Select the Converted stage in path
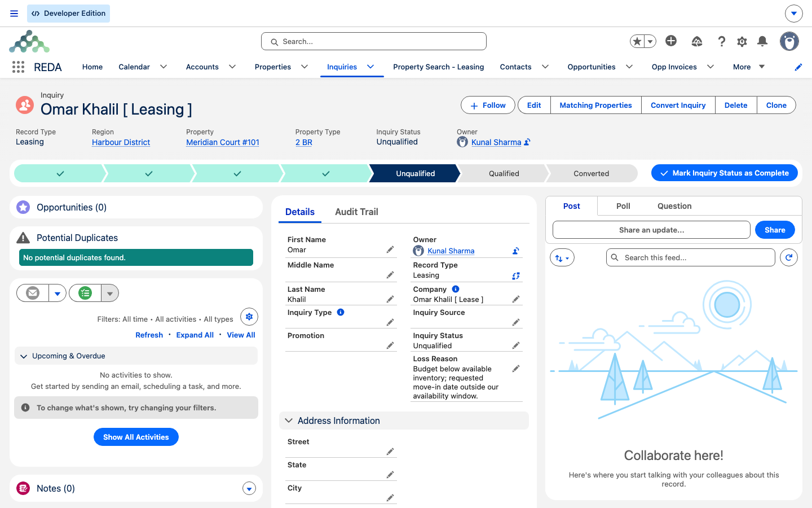812x508 pixels. pyautogui.click(x=592, y=173)
